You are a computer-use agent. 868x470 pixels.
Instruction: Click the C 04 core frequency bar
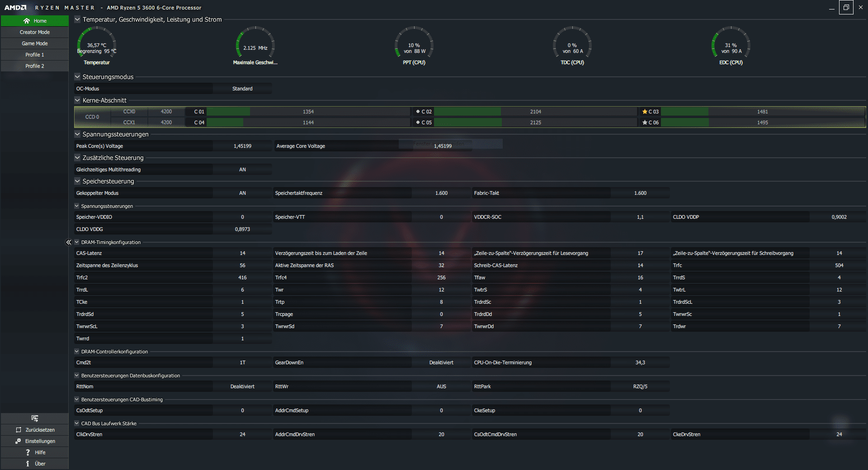(x=308, y=122)
